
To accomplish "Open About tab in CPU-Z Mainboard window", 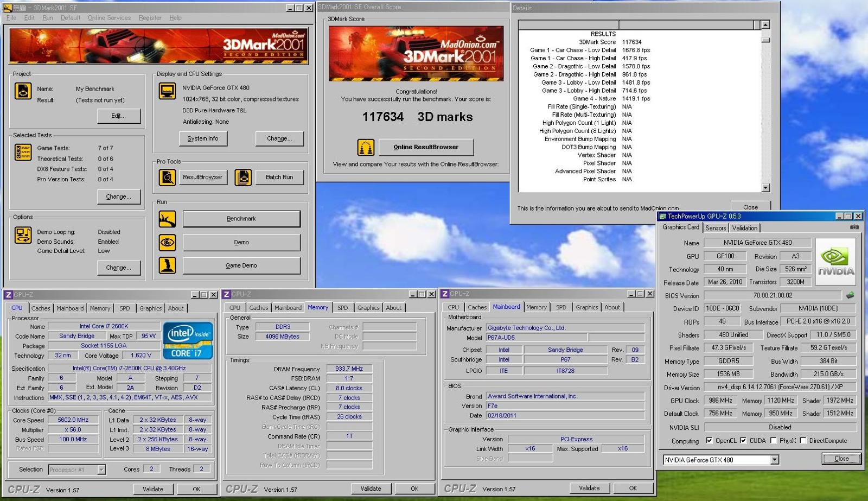I will (x=612, y=307).
